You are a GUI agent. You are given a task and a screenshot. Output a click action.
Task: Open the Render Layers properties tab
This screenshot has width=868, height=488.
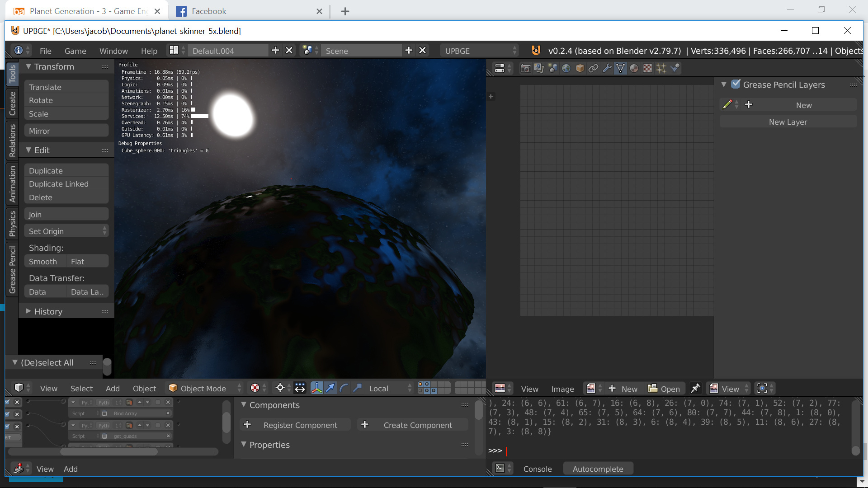click(x=539, y=68)
